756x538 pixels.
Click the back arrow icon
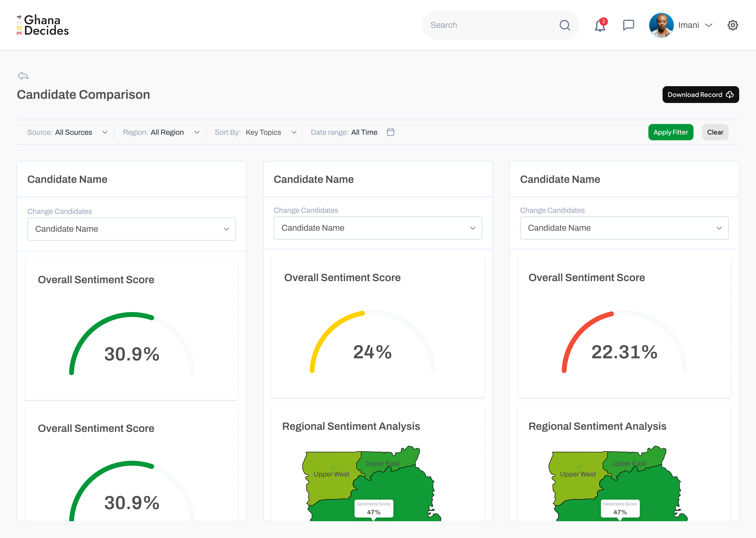pyautogui.click(x=23, y=76)
